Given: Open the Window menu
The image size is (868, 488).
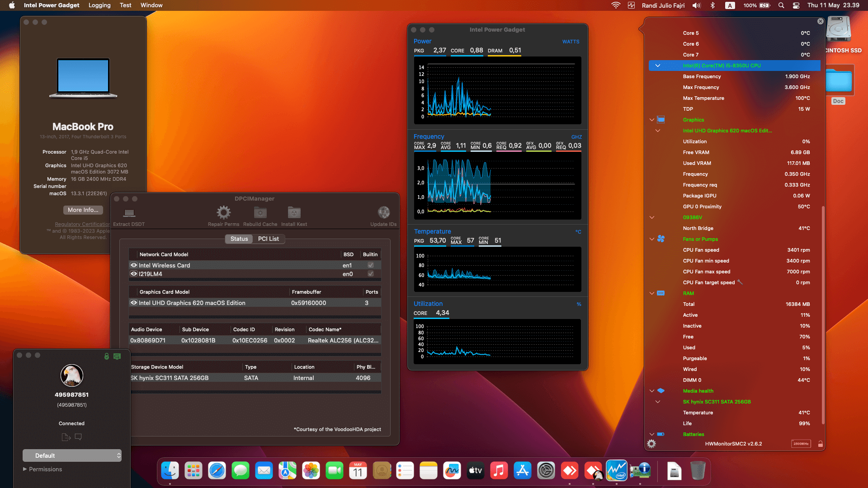Looking at the screenshot, I should tap(151, 5).
